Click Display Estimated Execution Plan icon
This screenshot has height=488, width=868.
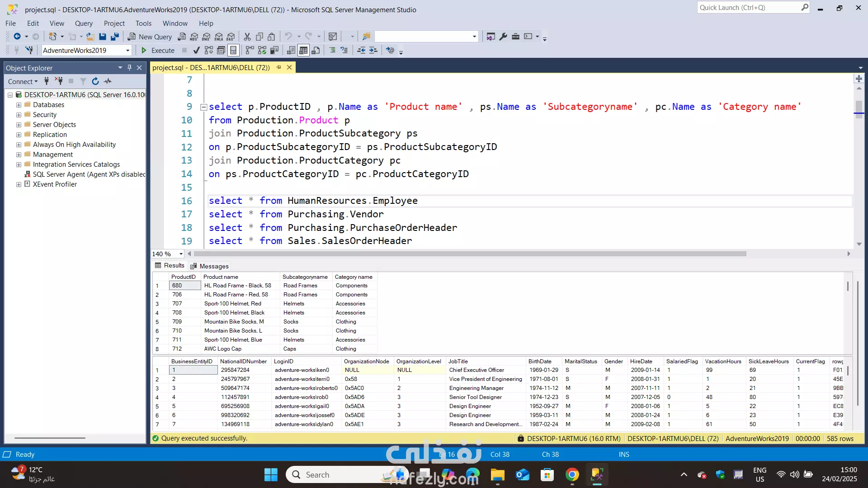[209, 50]
